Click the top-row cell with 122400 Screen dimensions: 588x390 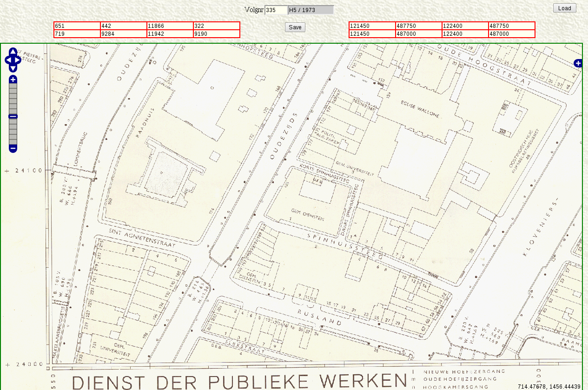click(x=465, y=26)
